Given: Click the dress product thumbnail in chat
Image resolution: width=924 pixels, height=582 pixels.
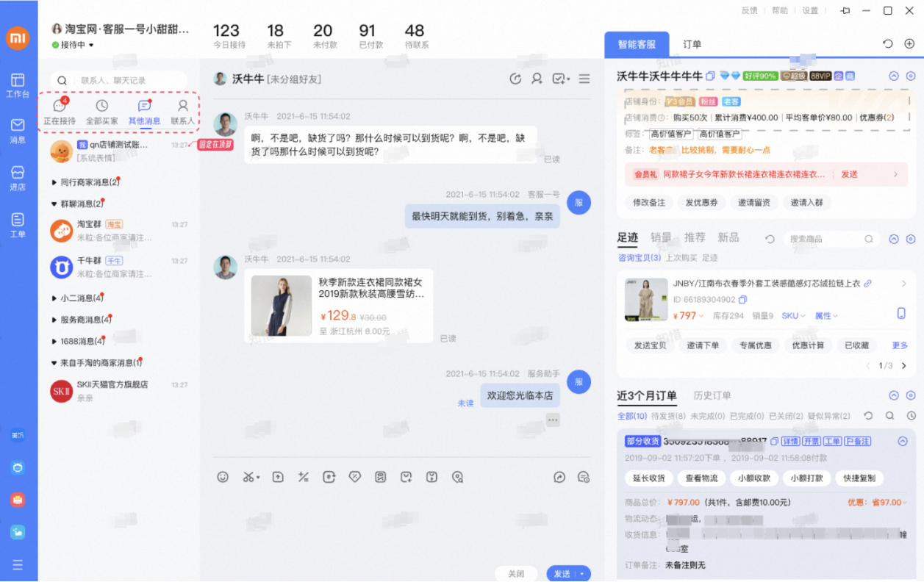Looking at the screenshot, I should (282, 306).
